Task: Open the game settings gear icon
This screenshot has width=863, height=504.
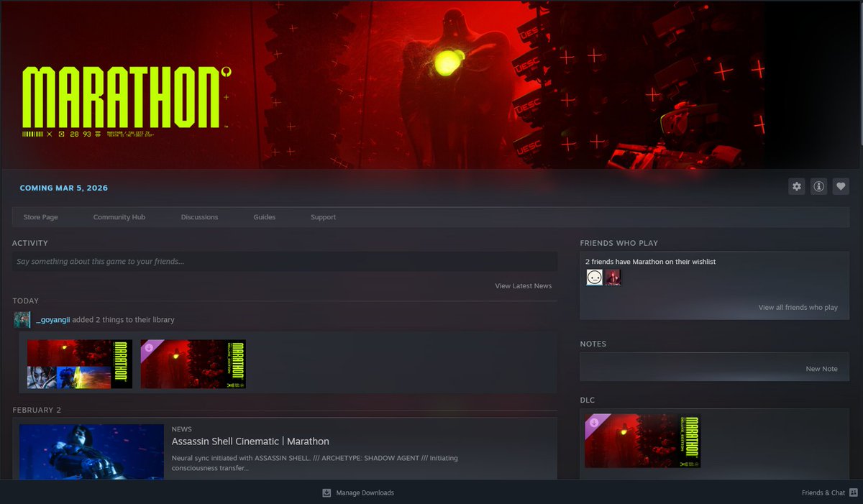Action: click(797, 187)
